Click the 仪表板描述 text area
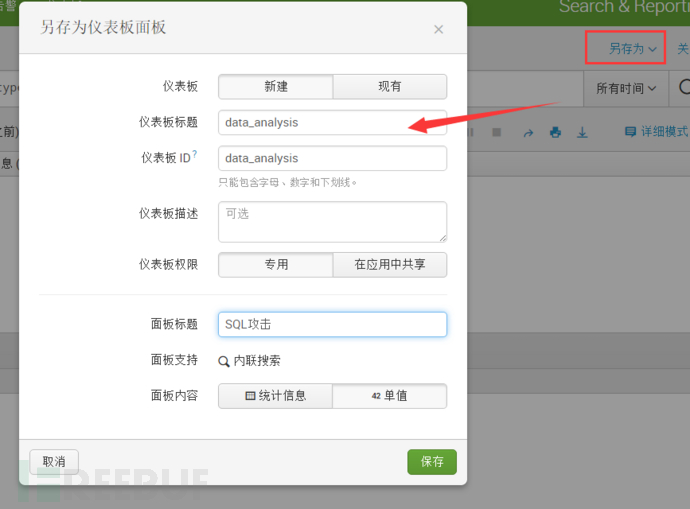The image size is (690, 509). [x=332, y=222]
